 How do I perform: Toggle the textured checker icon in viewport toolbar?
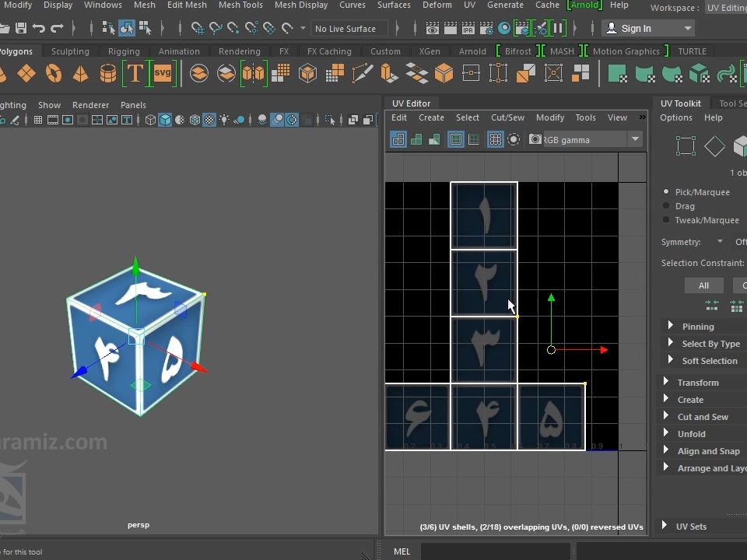point(209,120)
